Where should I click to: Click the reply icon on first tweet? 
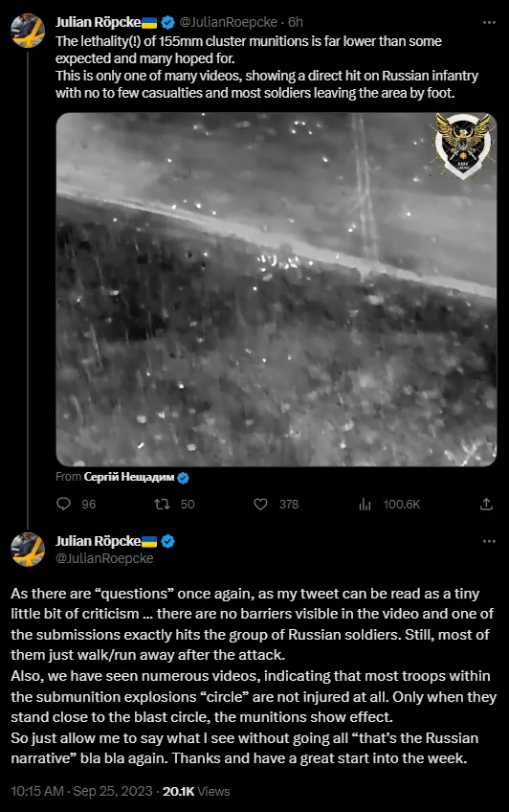click(63, 504)
